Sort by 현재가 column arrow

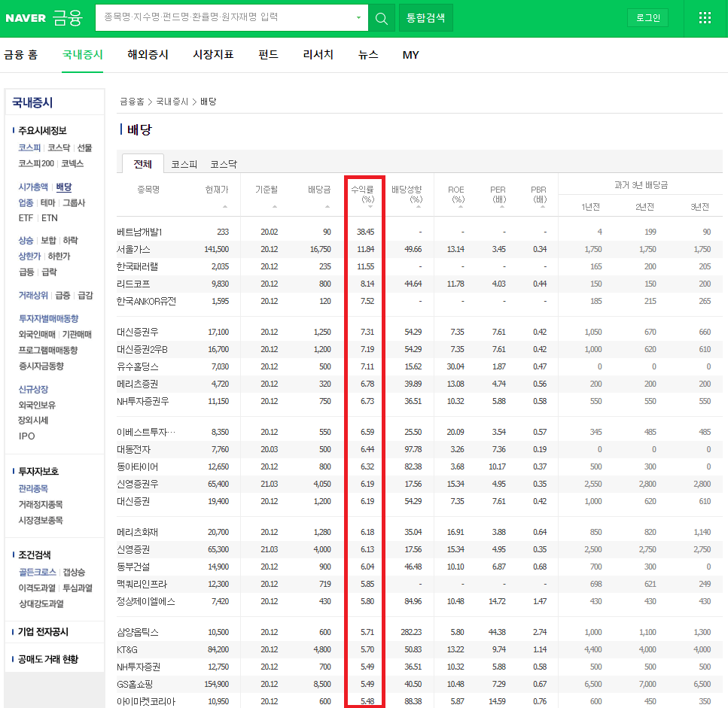(225, 206)
